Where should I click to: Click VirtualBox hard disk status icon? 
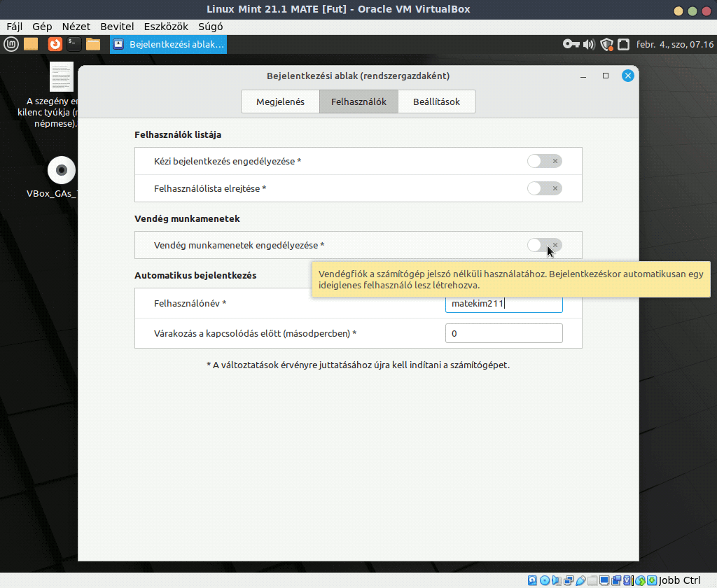532,580
